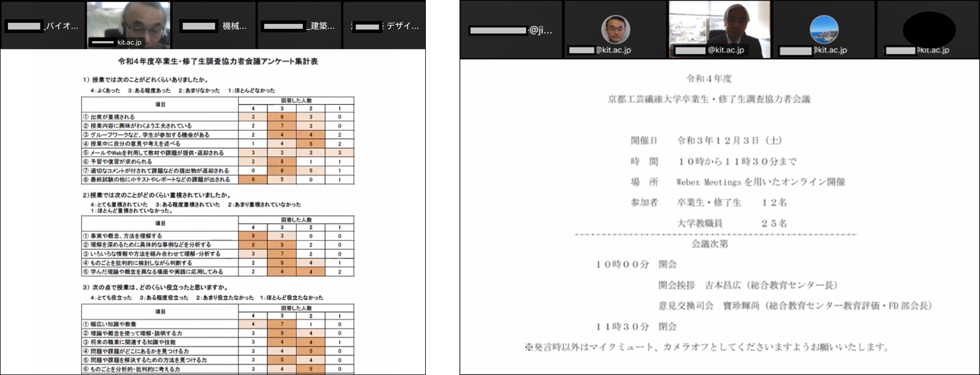The width and height of the screenshot is (980, 375).
Task: Click the 予習や復習が求められる row
Action: 121,161
